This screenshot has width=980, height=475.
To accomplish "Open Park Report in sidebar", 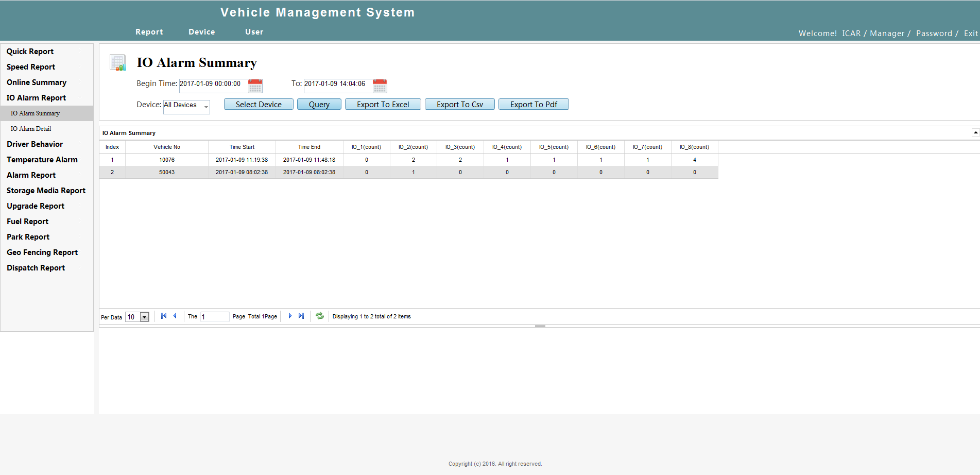I will point(28,237).
